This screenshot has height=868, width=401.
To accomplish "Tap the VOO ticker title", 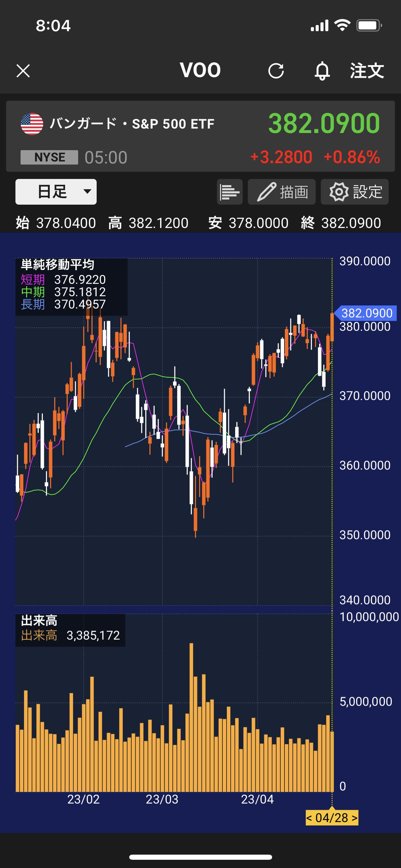I will click(x=200, y=70).
